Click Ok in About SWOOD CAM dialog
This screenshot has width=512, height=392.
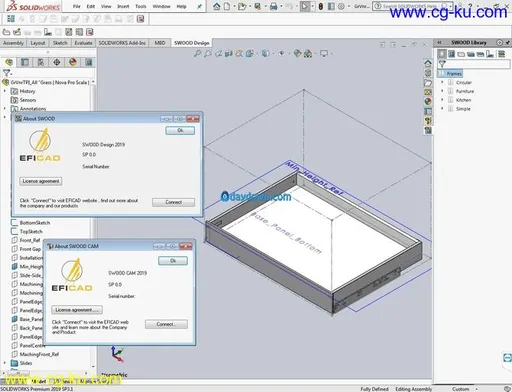[173, 261]
